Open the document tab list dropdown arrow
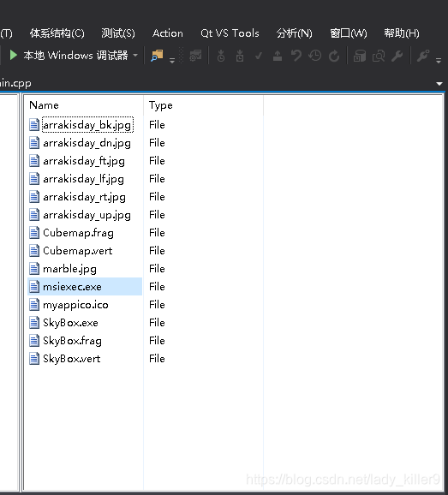Viewport: 448px width, 495px height. (439, 84)
